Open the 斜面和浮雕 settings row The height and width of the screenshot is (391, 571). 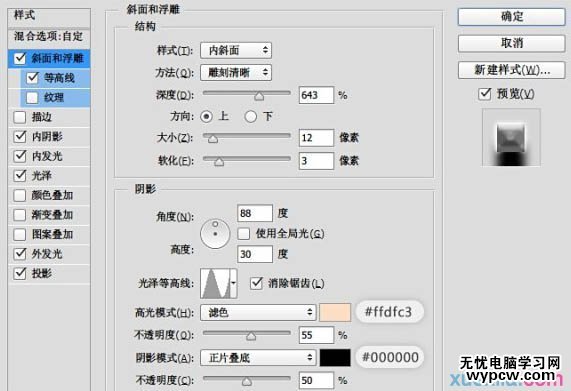(49, 58)
